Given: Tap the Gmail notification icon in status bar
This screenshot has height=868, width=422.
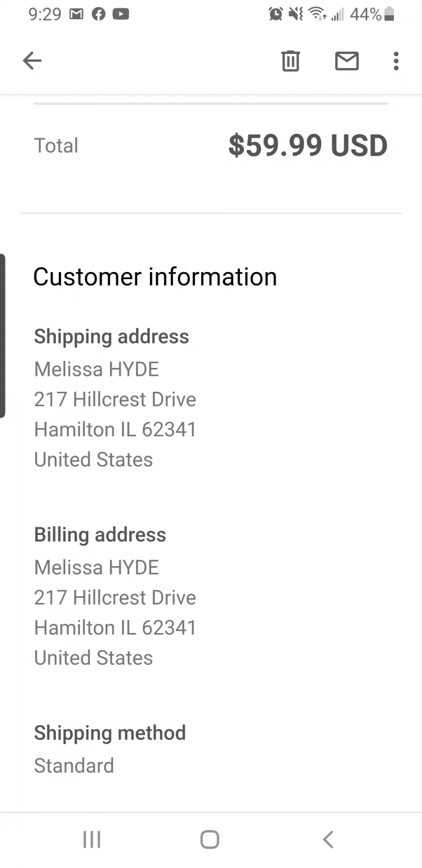Looking at the screenshot, I should pos(76,14).
